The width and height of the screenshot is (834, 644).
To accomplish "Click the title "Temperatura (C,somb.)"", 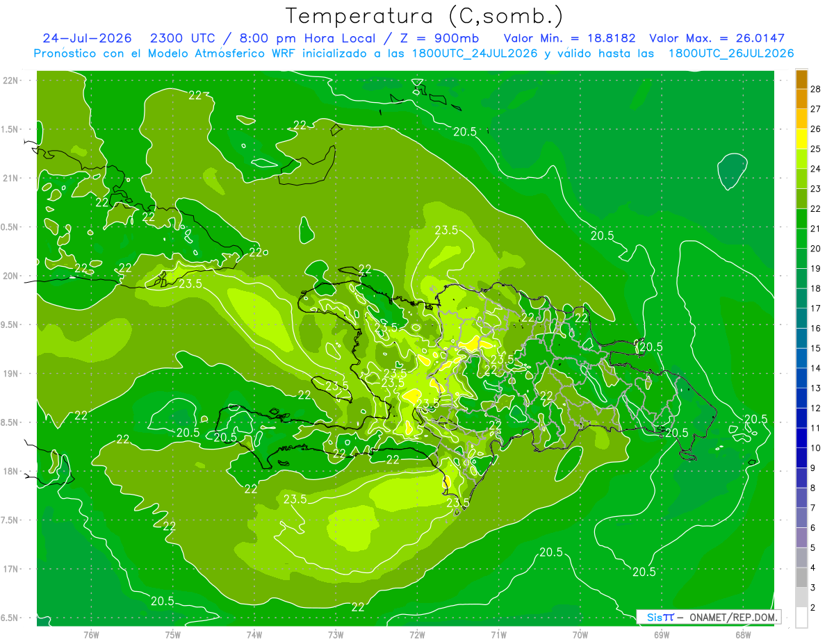I will pos(425,16).
